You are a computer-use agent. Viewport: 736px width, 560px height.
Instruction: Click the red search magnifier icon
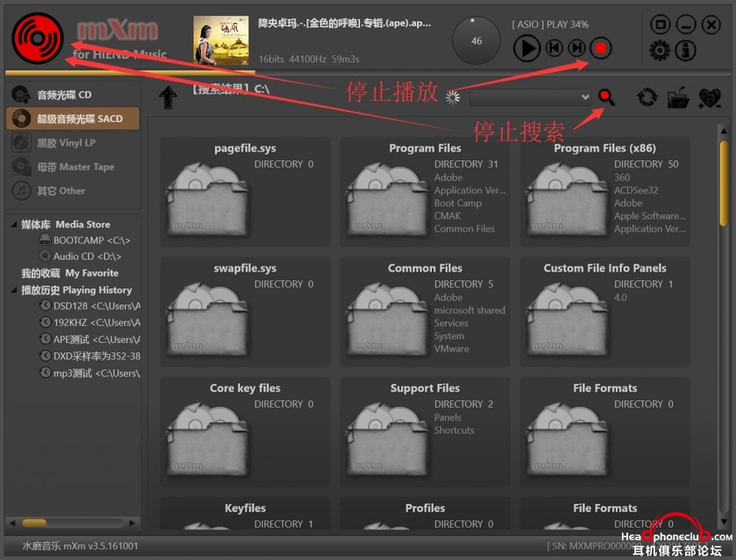tap(606, 97)
